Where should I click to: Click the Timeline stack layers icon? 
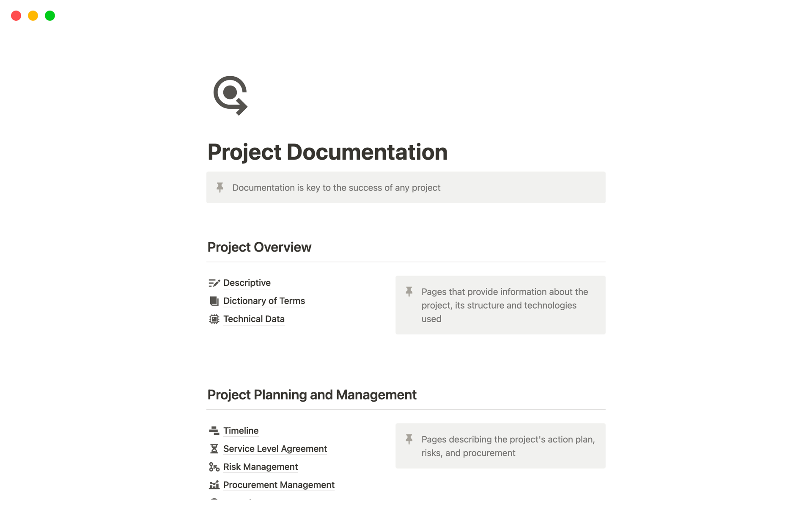pos(214,430)
